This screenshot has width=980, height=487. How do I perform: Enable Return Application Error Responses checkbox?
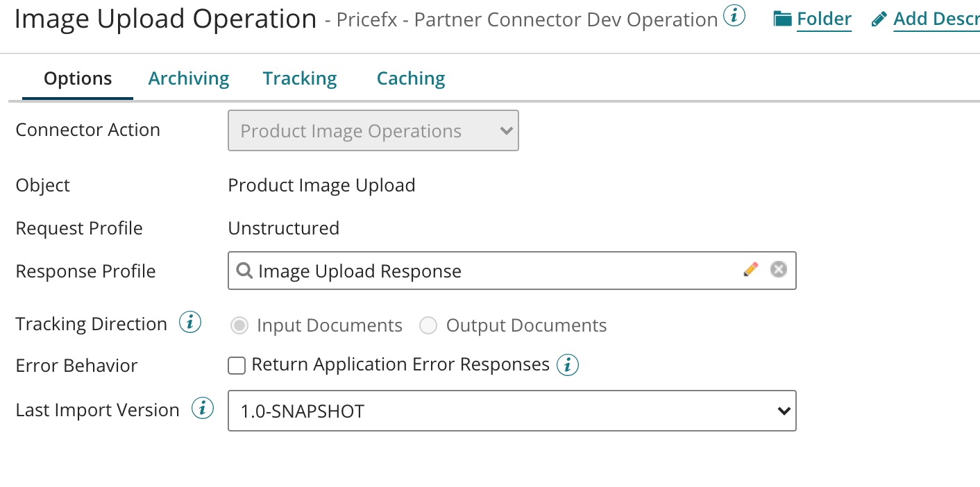point(237,366)
